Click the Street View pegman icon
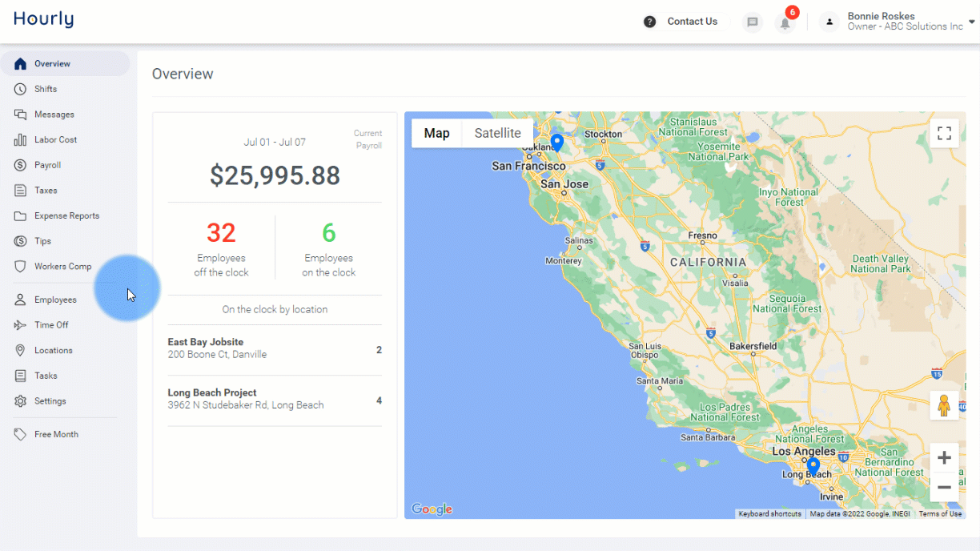 coord(944,406)
